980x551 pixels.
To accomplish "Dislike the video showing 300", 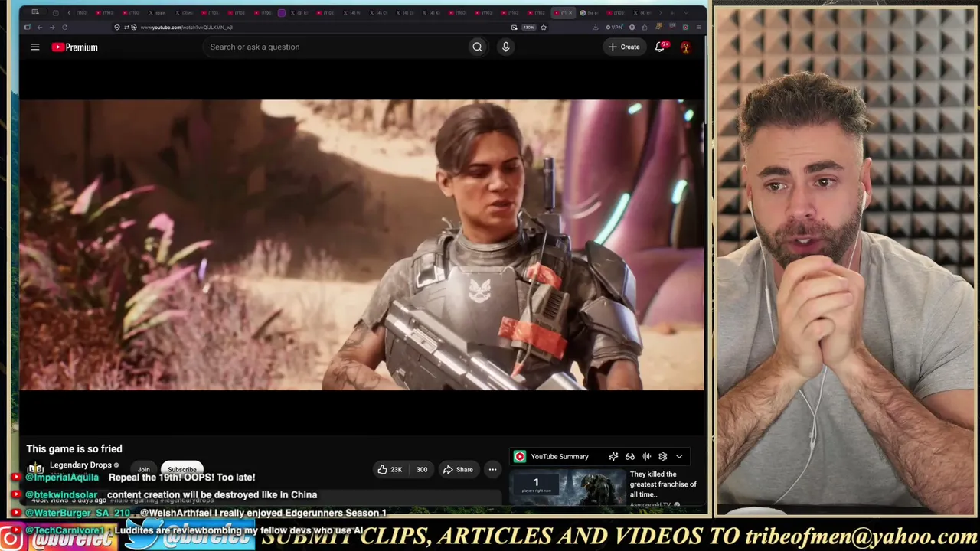I will (x=421, y=469).
